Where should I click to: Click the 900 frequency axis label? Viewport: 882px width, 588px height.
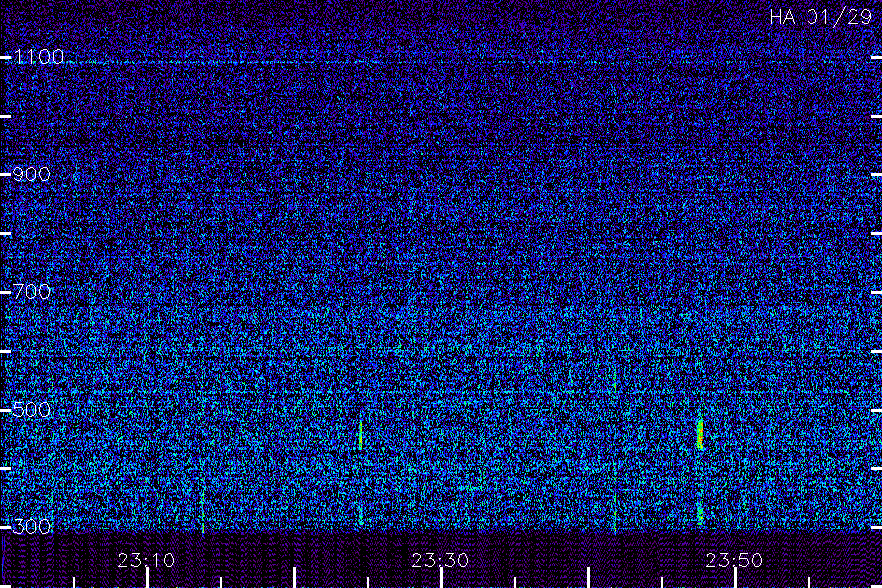coord(31,174)
